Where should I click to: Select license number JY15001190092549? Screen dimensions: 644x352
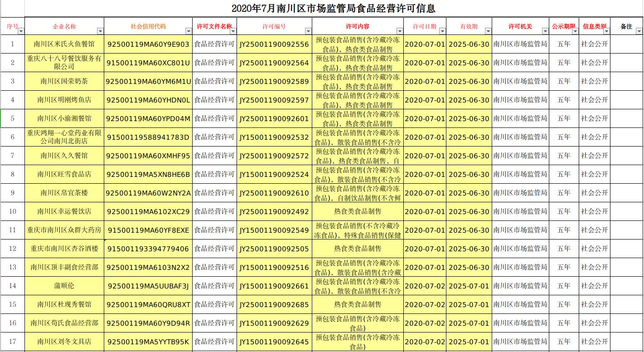point(274,230)
